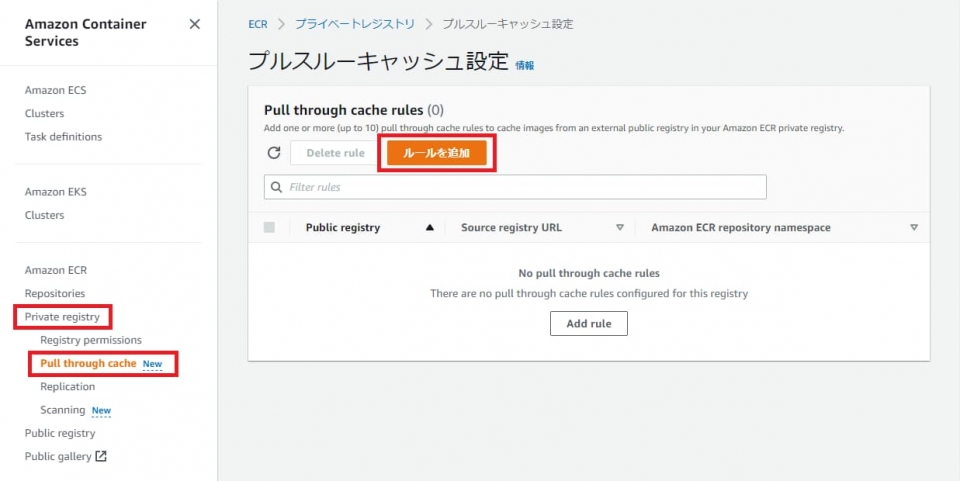Open Scanning in sidebar menu
The height and width of the screenshot is (481, 960).
coord(62,409)
